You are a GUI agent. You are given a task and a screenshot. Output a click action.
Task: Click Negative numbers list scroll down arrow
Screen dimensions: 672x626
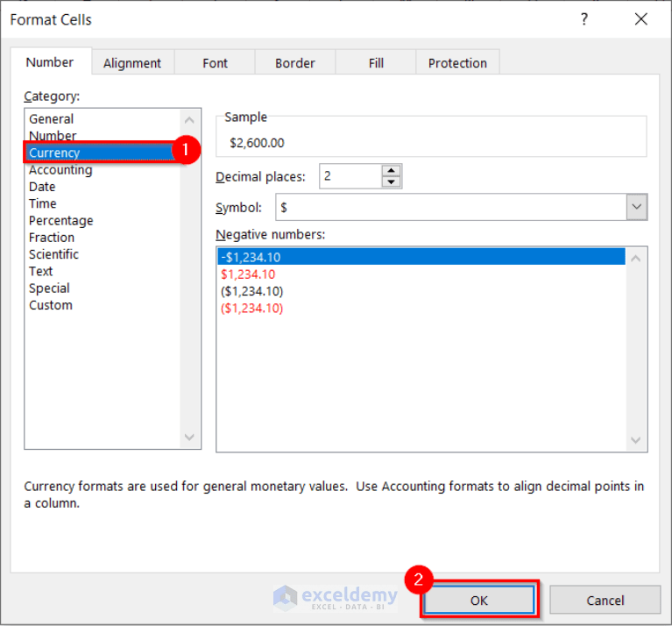[636, 440]
